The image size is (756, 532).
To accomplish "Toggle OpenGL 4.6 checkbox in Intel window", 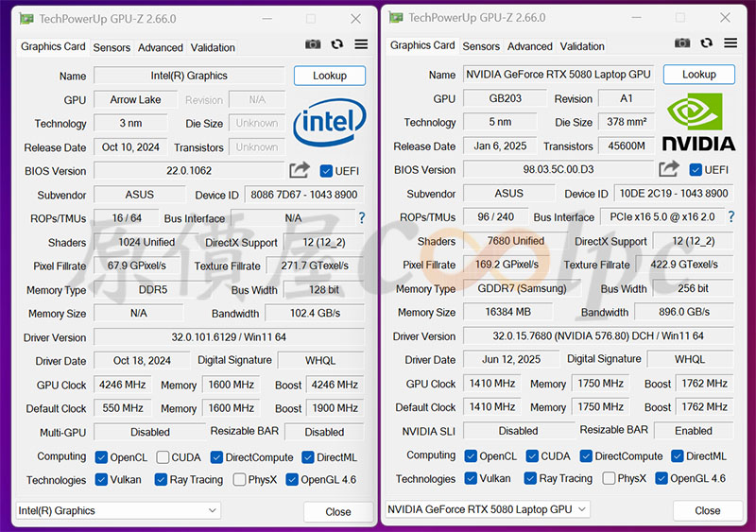I will (x=292, y=479).
